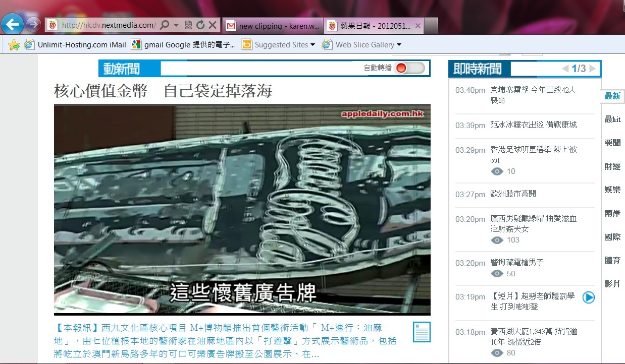Expand the Web Slice Gallery dropdown
625x364 pixels.
399,45
